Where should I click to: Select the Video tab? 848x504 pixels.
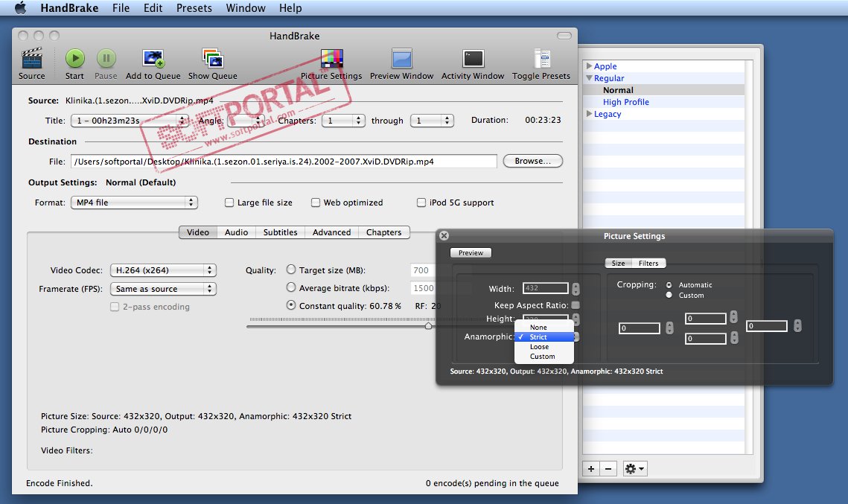(x=198, y=232)
